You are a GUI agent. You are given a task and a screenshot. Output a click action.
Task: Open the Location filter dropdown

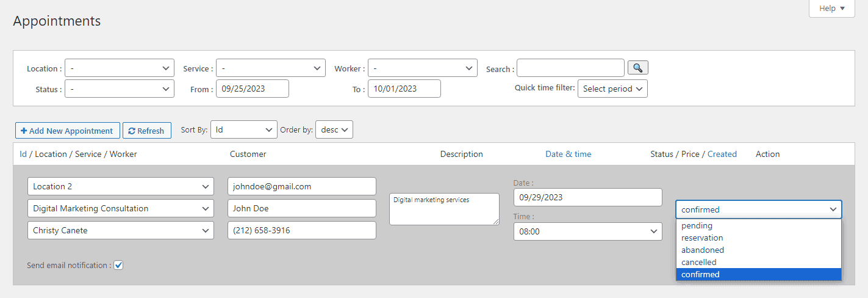(120, 68)
